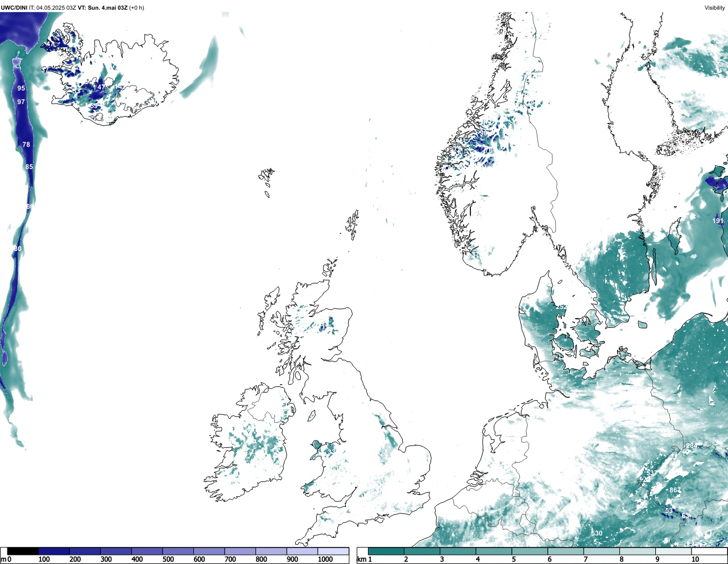728x564 pixels.
Task: Click the '85' visibility value on map
Action: 29,167
